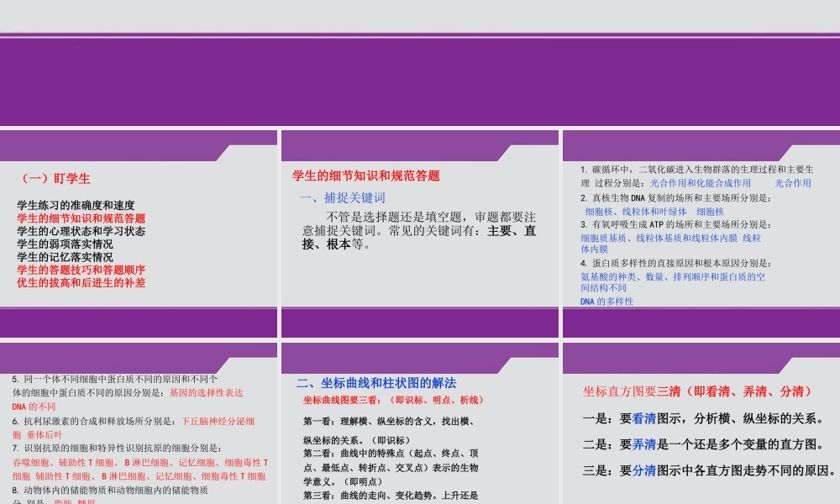The height and width of the screenshot is (504, 840).
Task: Click the line 学生练习的准确度和速度
Action: [76, 205]
